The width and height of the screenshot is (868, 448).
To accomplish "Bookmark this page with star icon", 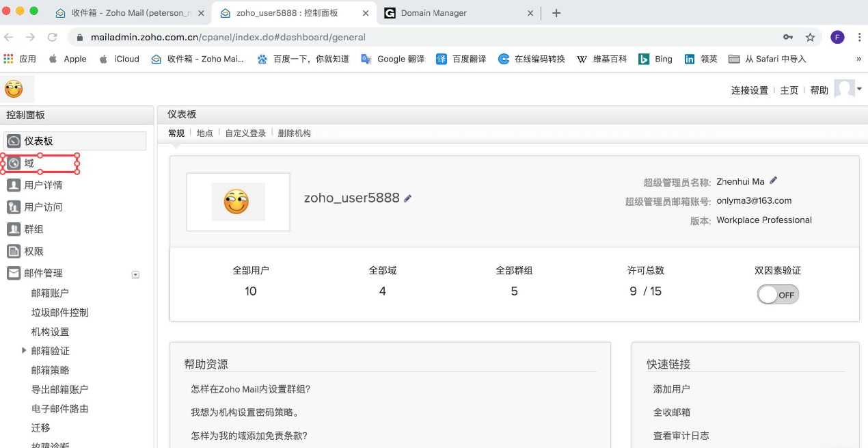I will tap(810, 37).
